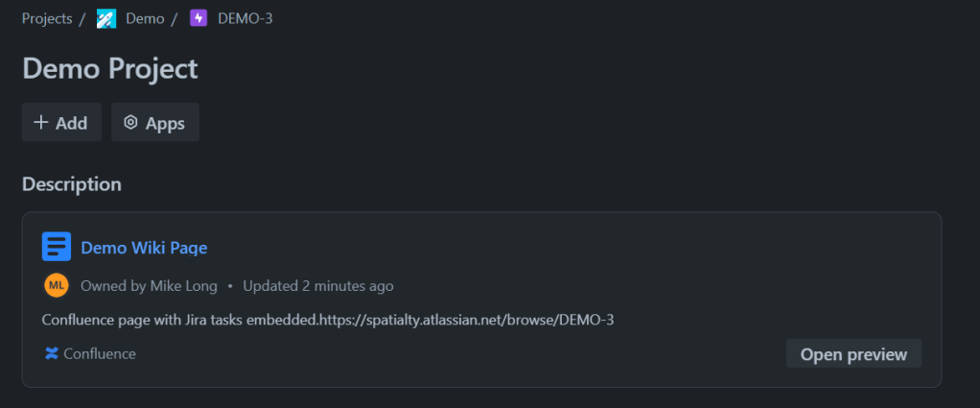Click the Projects breadcrumb link
This screenshot has height=408, width=980.
[47, 18]
